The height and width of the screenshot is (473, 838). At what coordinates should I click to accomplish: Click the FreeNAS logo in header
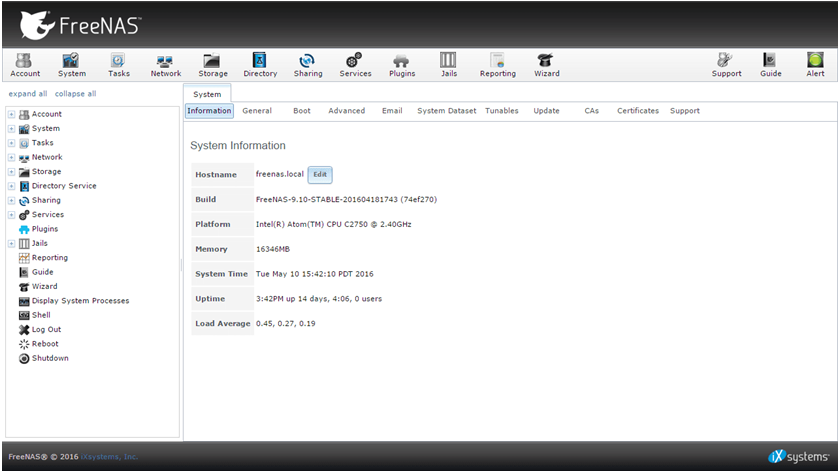click(x=80, y=25)
